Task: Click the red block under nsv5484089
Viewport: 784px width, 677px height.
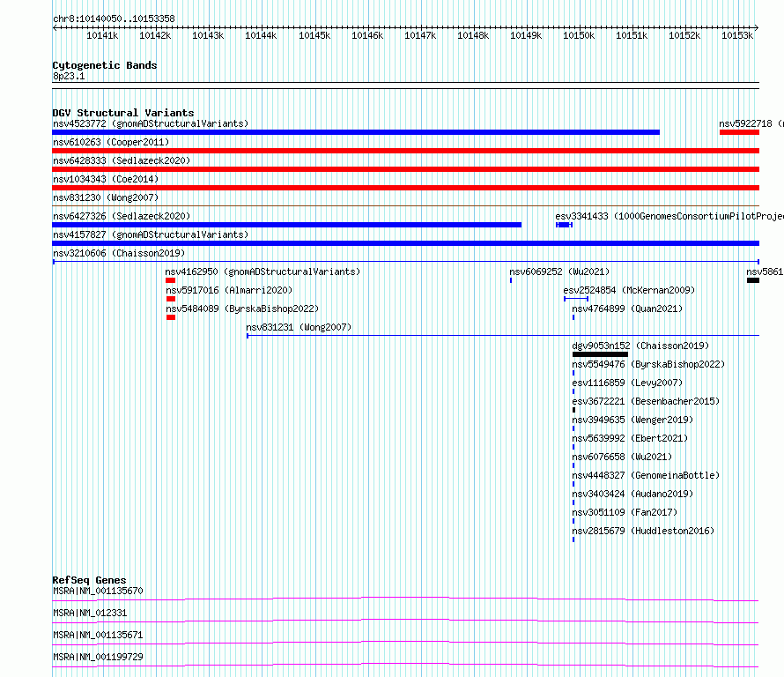Action: 171,317
